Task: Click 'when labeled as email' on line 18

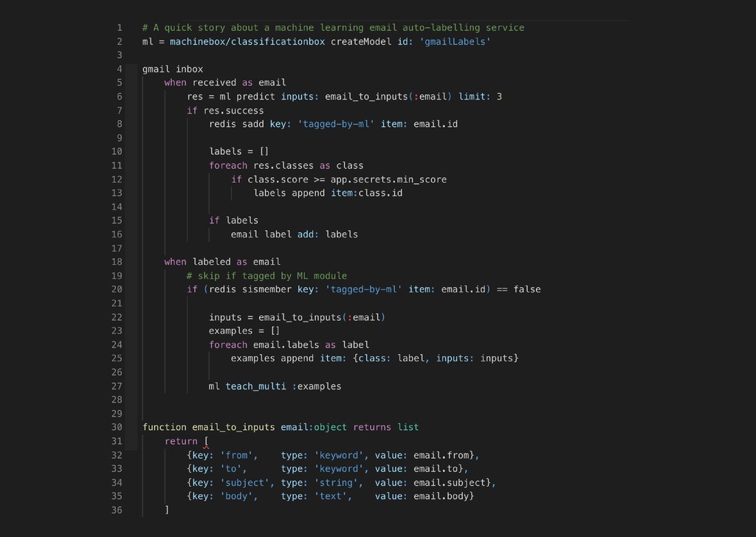Action: tap(222, 262)
